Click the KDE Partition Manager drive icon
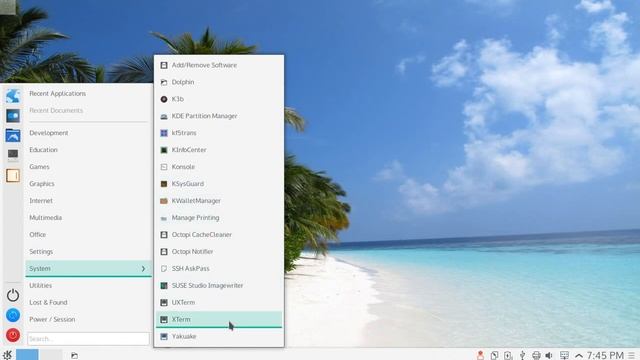This screenshot has height=360, width=640. tap(164, 116)
